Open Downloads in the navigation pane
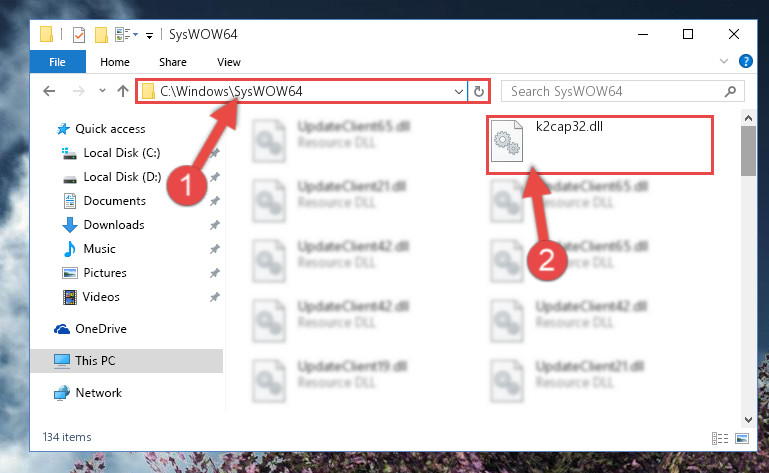Screen dimensions: 769x473 click(x=114, y=225)
